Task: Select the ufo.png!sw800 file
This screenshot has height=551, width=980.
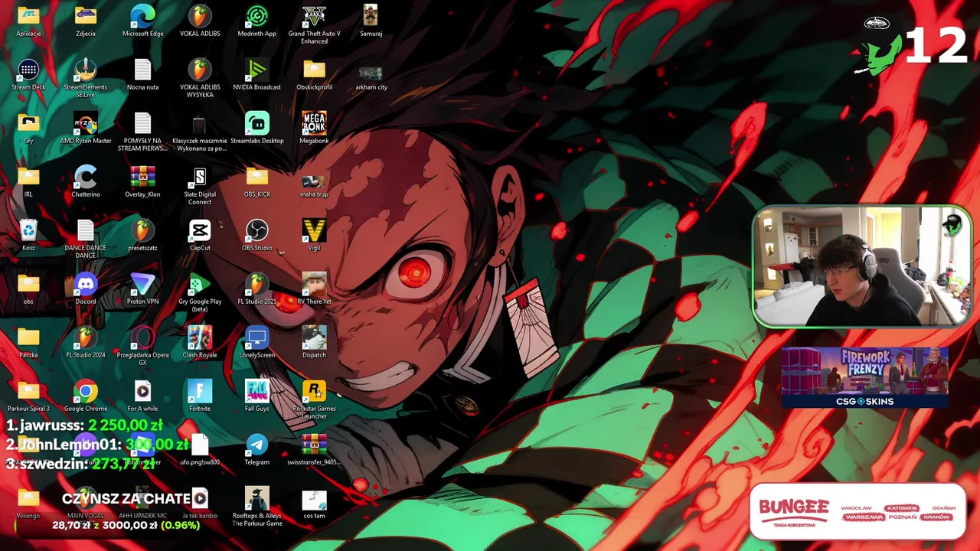Action: click(x=200, y=450)
